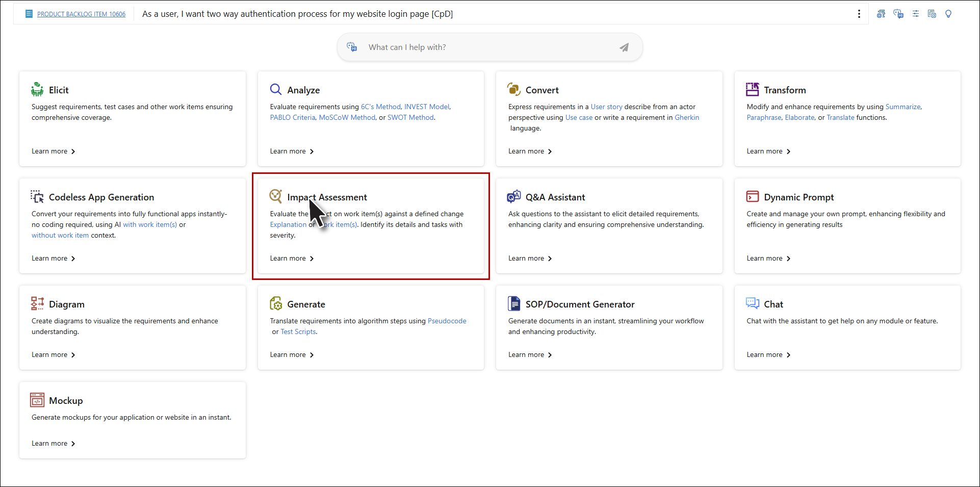Open the three-dot more options menu
This screenshot has width=980, height=487.
859,14
